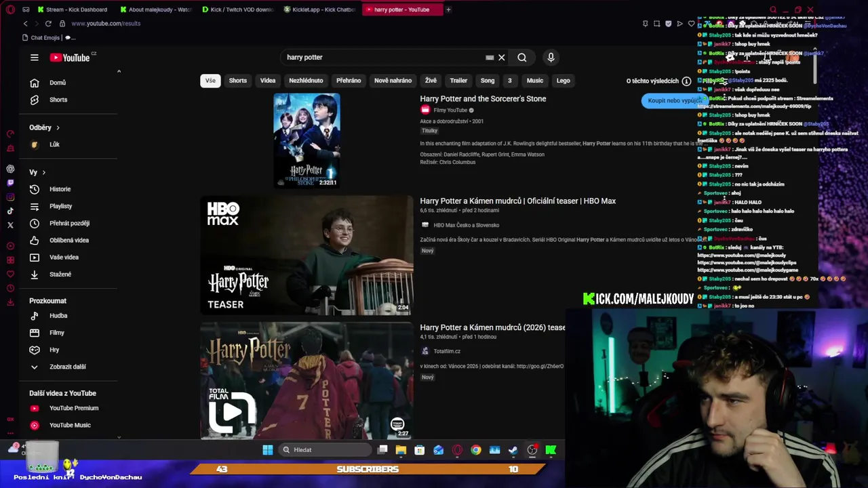Select the Nezhlédnuto filter chip
This screenshot has width=868, height=488.
click(x=306, y=81)
